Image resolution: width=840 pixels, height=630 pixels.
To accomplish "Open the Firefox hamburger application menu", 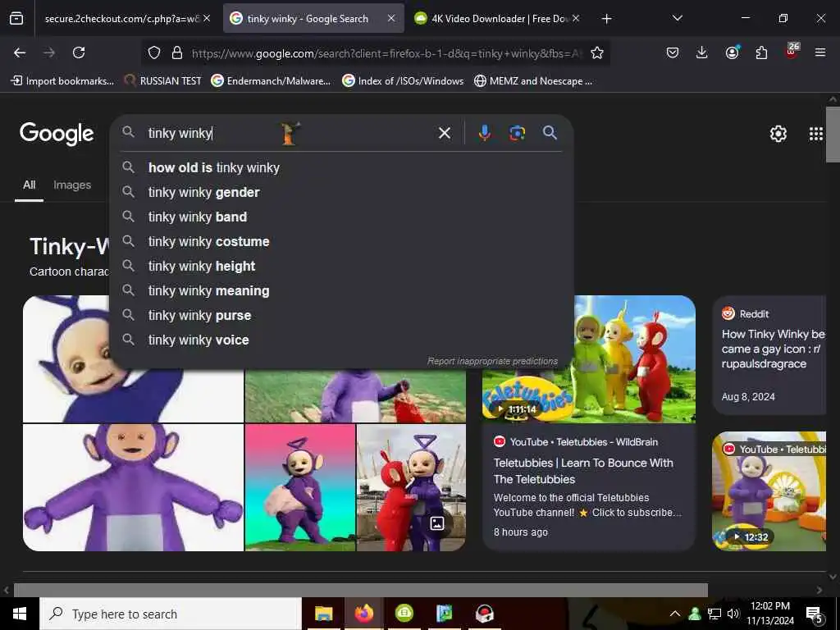I will 820,52.
